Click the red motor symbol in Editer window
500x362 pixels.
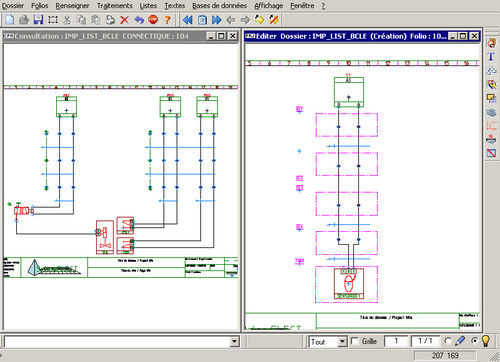(349, 283)
